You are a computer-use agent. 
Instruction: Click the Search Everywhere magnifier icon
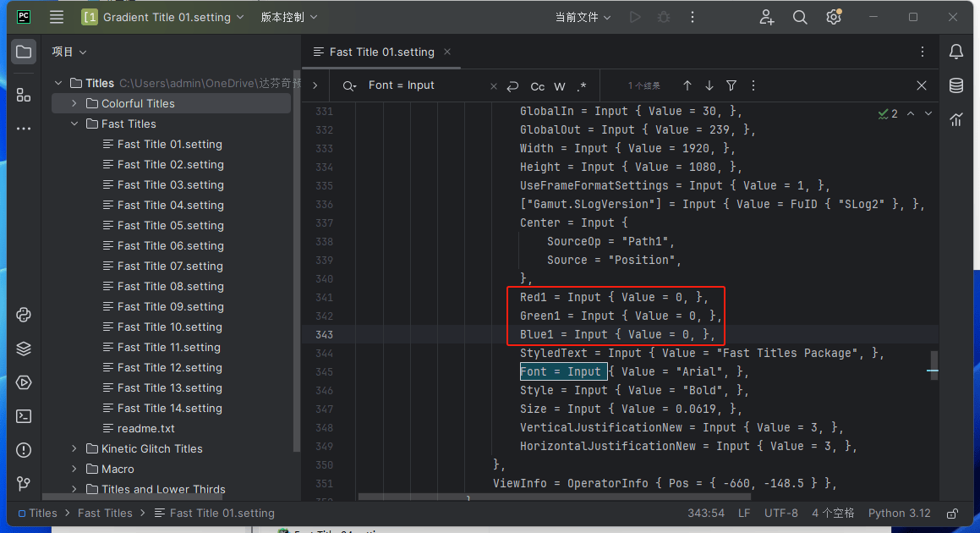point(800,17)
